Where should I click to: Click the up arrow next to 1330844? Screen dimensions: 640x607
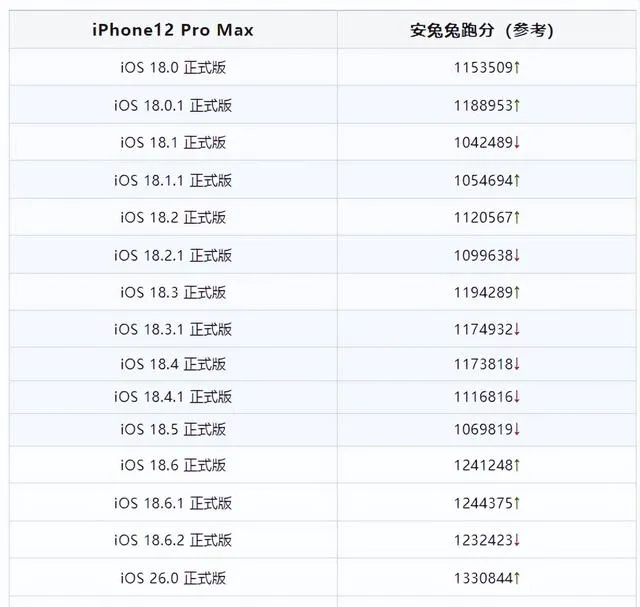pos(517,578)
